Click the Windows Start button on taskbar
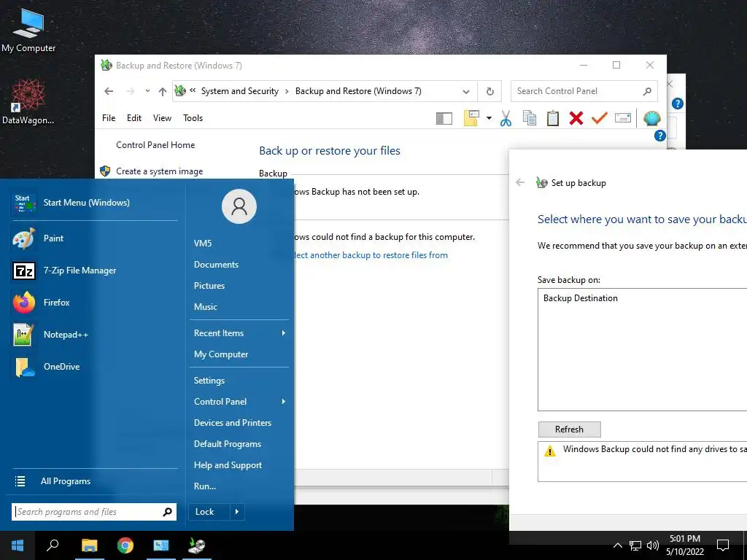The image size is (747, 560). coord(18,545)
